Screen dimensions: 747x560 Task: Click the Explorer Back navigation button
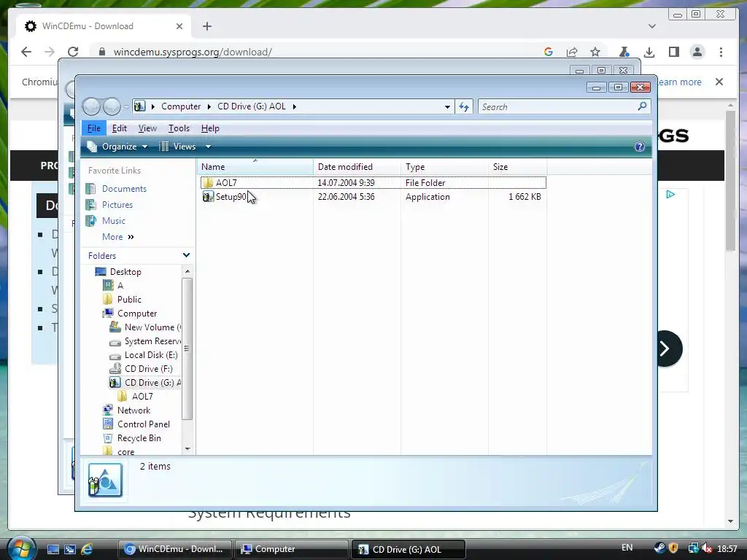[x=91, y=106]
